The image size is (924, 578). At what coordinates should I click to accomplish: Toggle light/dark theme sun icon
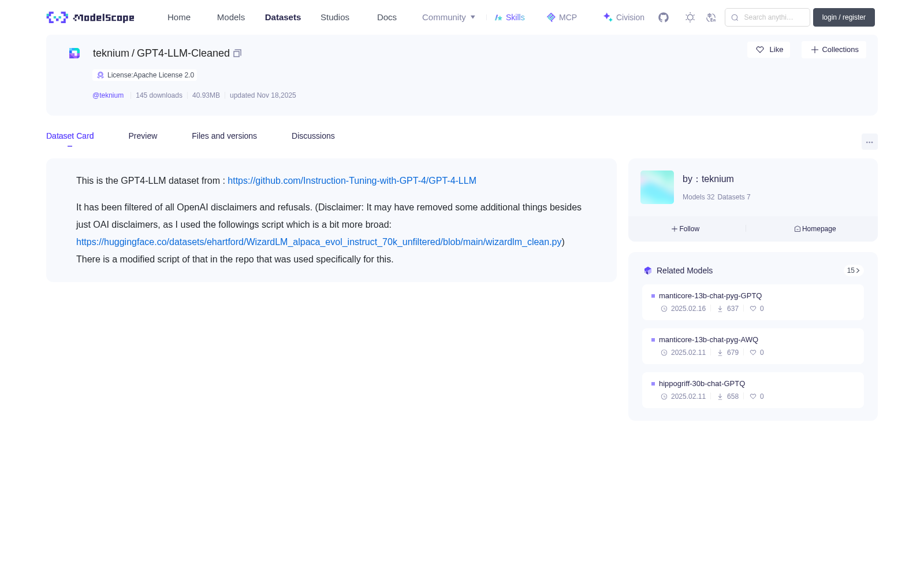[x=690, y=17]
